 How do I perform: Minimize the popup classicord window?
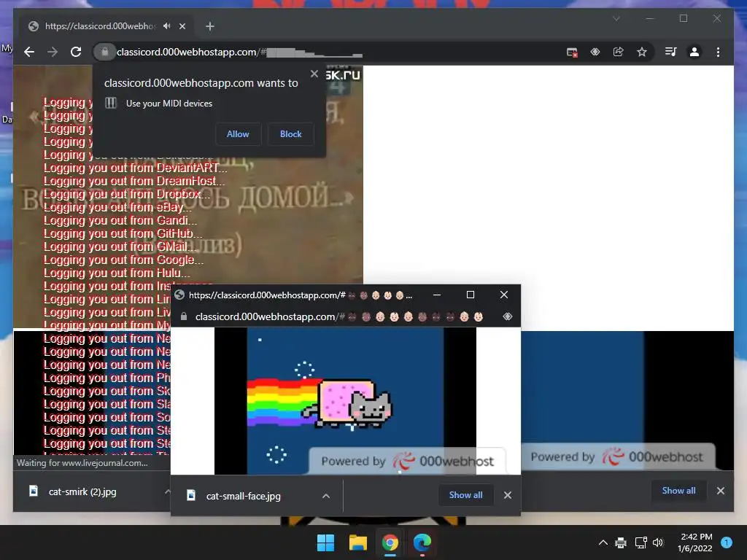(436, 295)
